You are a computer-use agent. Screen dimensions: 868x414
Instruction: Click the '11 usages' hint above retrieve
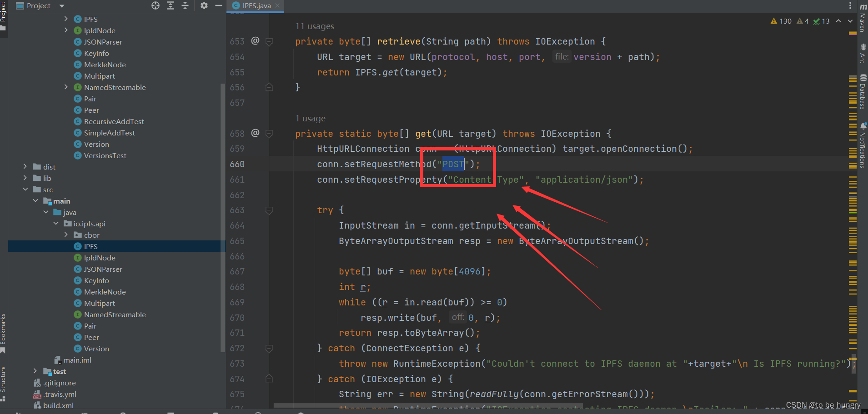point(315,26)
